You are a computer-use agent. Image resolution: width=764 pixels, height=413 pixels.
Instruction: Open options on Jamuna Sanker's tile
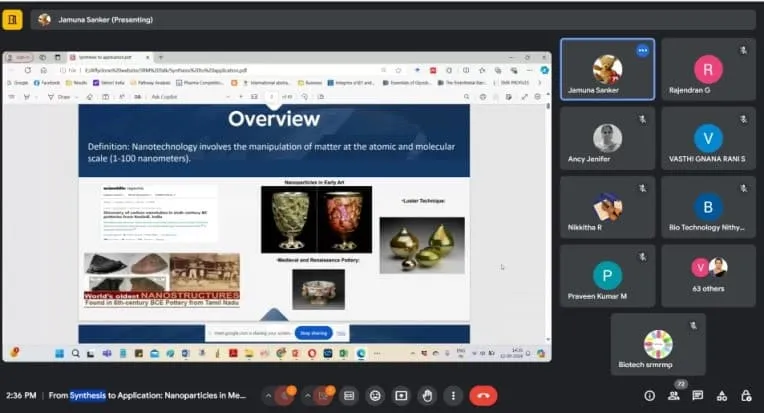click(643, 50)
